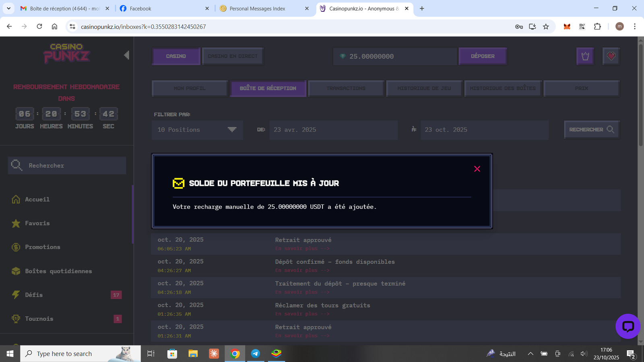This screenshot has height=362, width=644.
Task: Open Boîtes quotidiennes from sidebar
Action: pos(58,271)
